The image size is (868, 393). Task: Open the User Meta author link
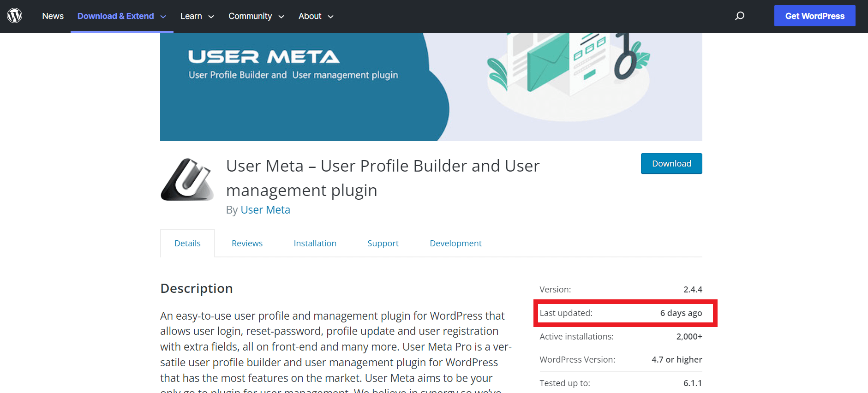pos(265,210)
